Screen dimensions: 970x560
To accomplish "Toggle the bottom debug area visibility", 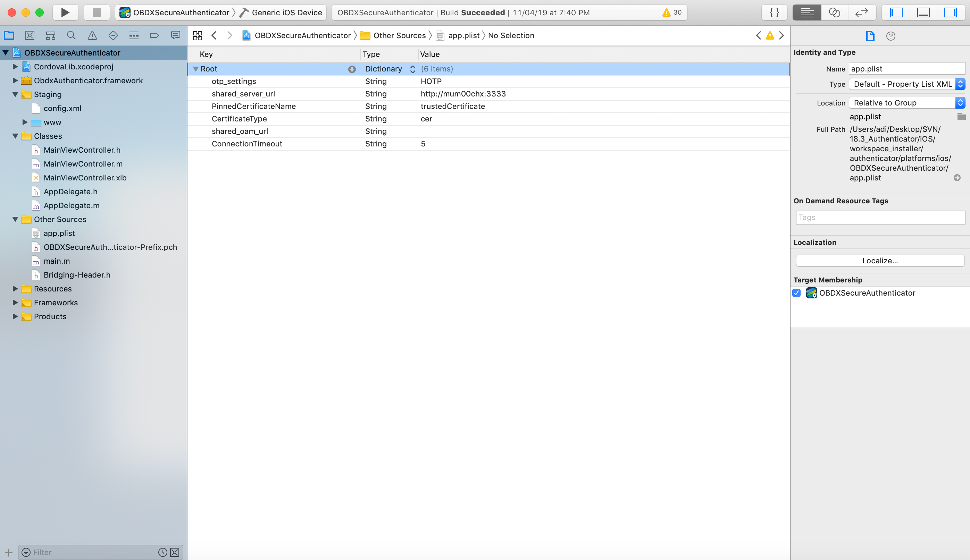I will (923, 12).
